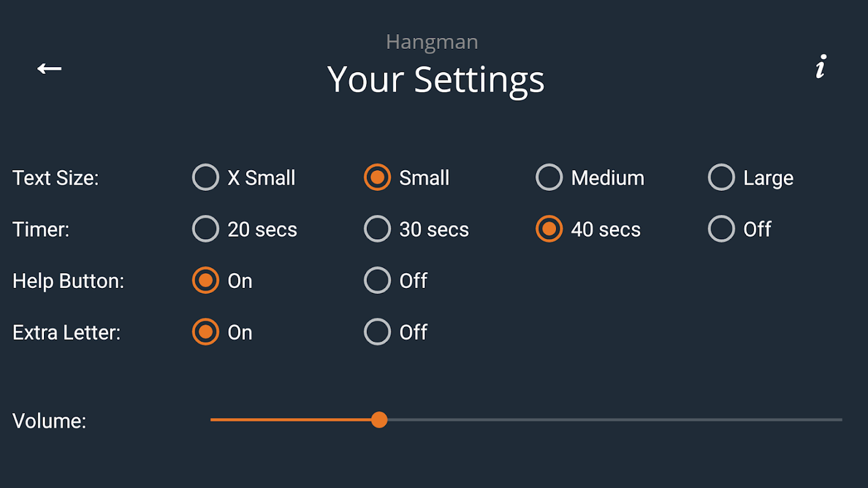Image resolution: width=868 pixels, height=488 pixels.
Task: Choose Medium text size
Action: click(549, 178)
